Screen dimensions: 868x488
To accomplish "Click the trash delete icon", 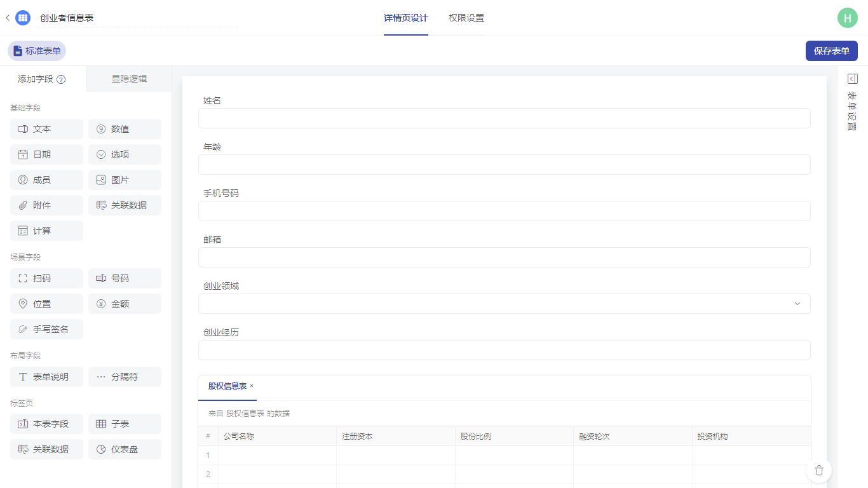I will [x=819, y=470].
